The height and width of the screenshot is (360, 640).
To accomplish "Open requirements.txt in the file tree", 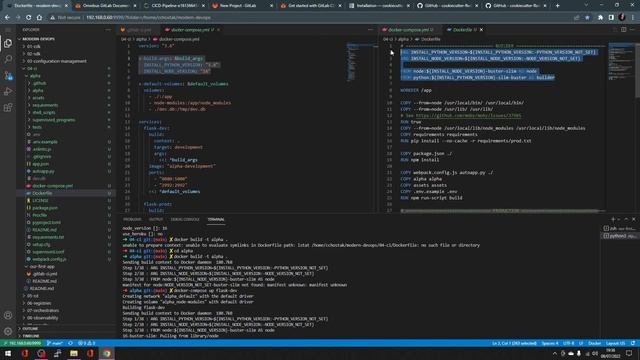I will [48, 238].
